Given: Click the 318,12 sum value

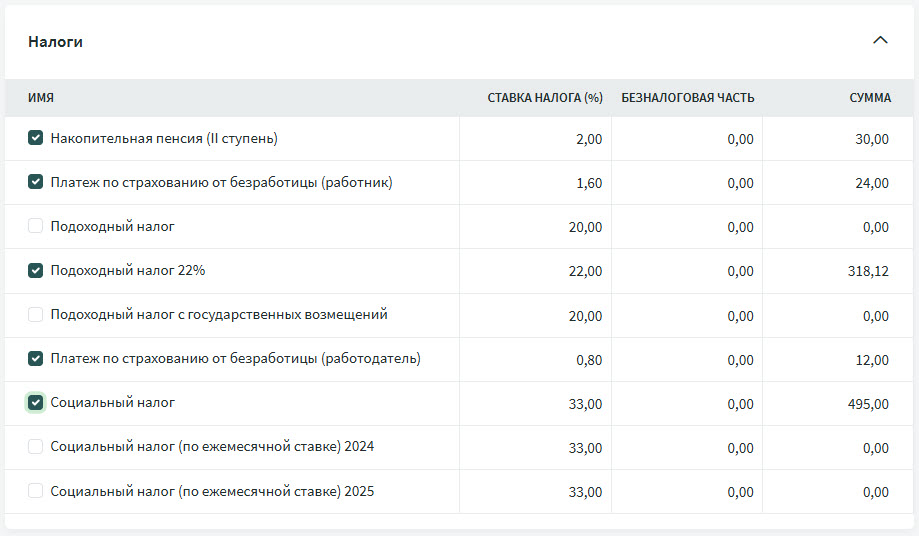Looking at the screenshot, I should coord(868,271).
